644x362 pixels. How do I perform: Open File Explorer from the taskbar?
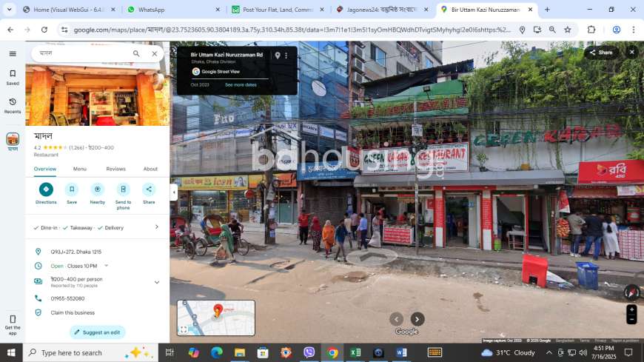[x=240, y=352]
